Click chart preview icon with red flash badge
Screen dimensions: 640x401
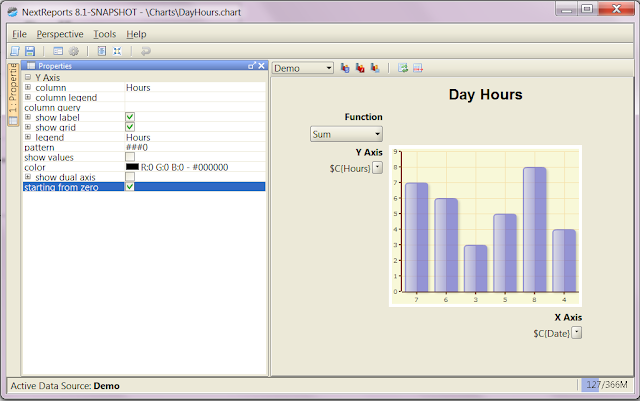point(360,68)
